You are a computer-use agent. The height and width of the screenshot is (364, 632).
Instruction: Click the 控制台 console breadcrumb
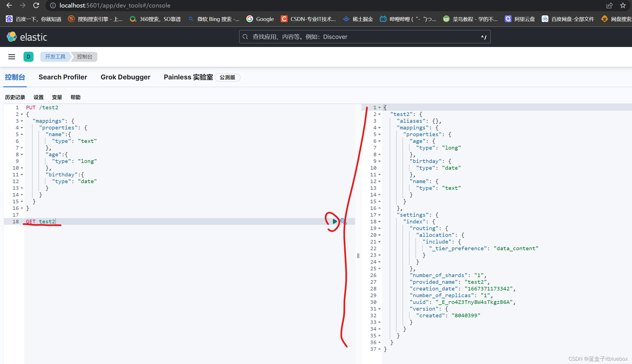tap(85, 56)
